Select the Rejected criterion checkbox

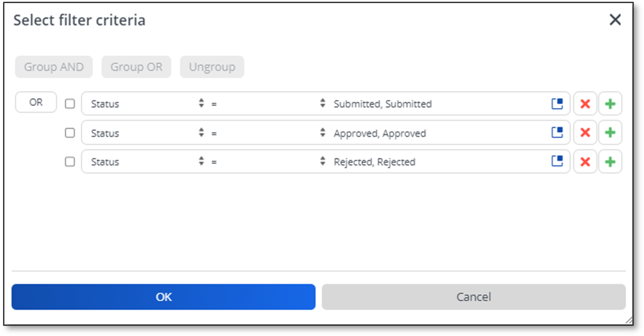click(x=70, y=162)
